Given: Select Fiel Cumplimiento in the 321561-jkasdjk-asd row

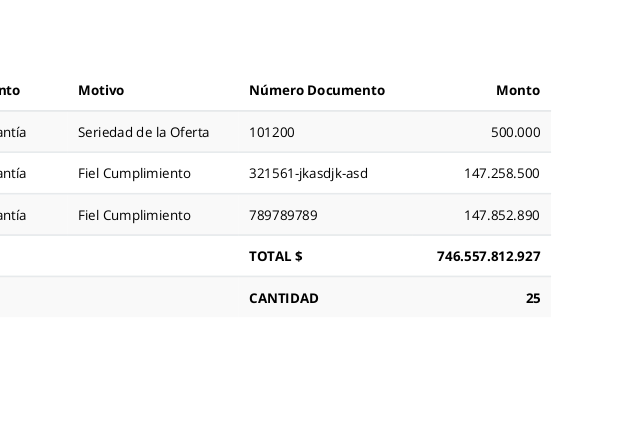Looking at the screenshot, I should [x=134, y=173].
